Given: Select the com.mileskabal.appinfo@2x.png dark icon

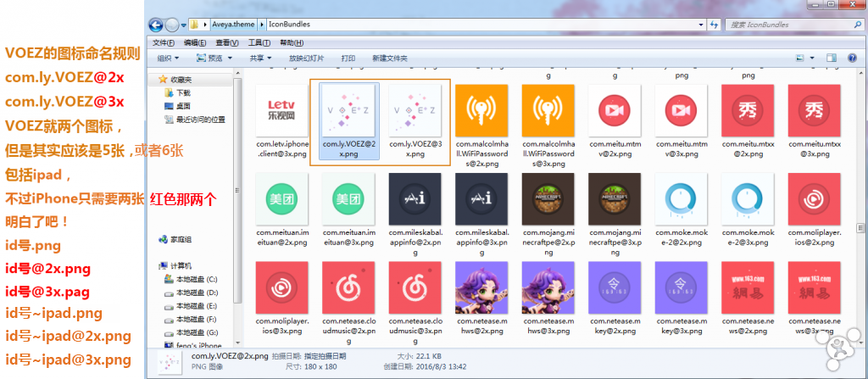Looking at the screenshot, I should coord(415,199).
